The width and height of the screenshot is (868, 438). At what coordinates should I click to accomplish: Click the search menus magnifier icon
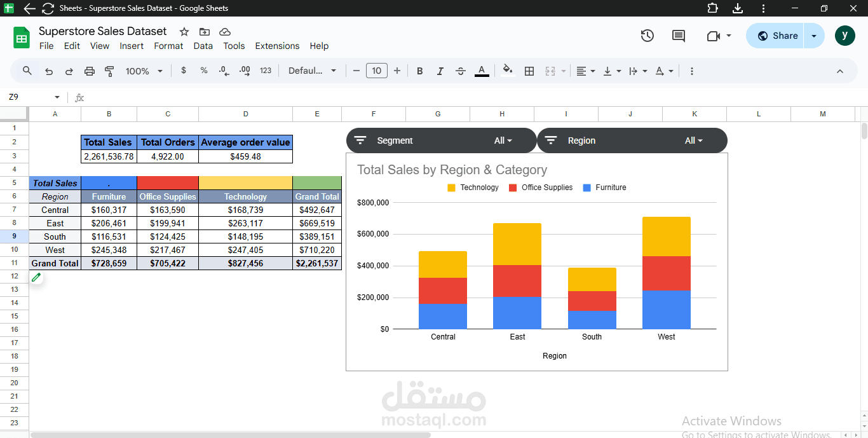point(27,71)
